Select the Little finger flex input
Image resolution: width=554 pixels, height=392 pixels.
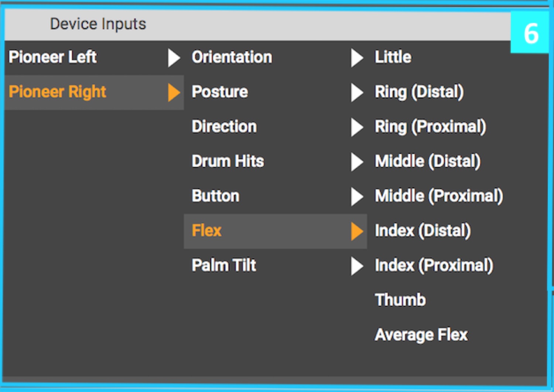[x=393, y=57]
